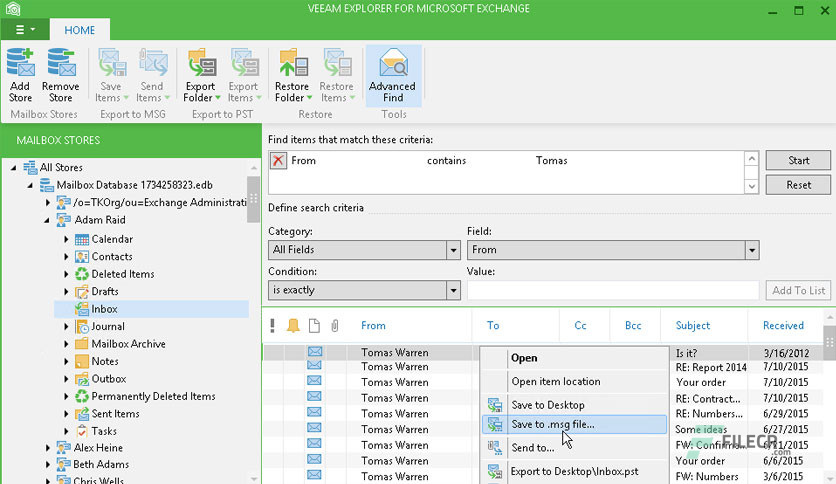Switch to the HOME ribbon tab

(80, 30)
